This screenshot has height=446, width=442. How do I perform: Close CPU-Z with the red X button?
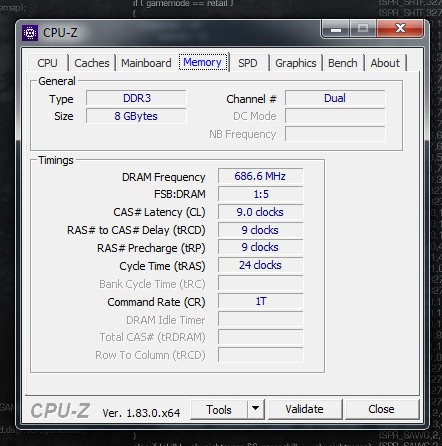(x=400, y=29)
